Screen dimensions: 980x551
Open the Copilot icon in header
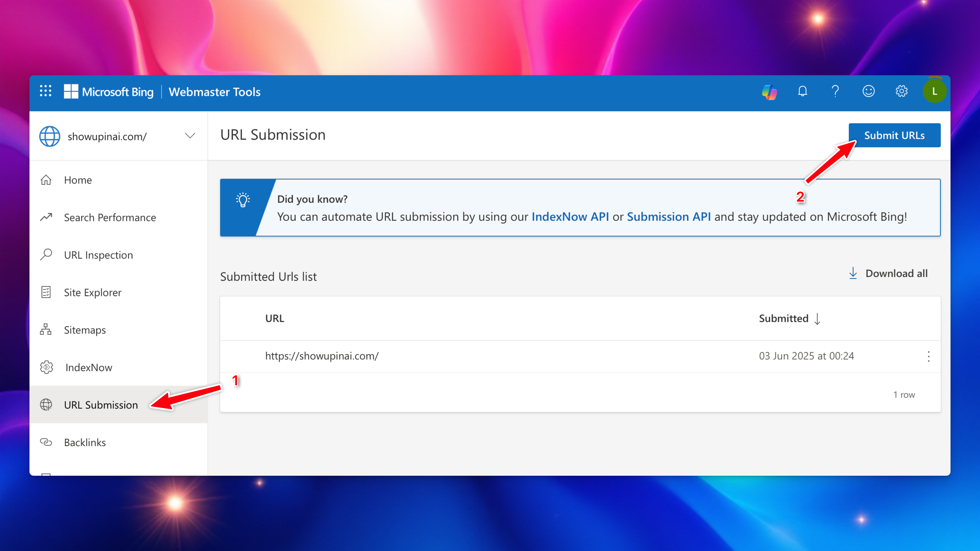(769, 92)
